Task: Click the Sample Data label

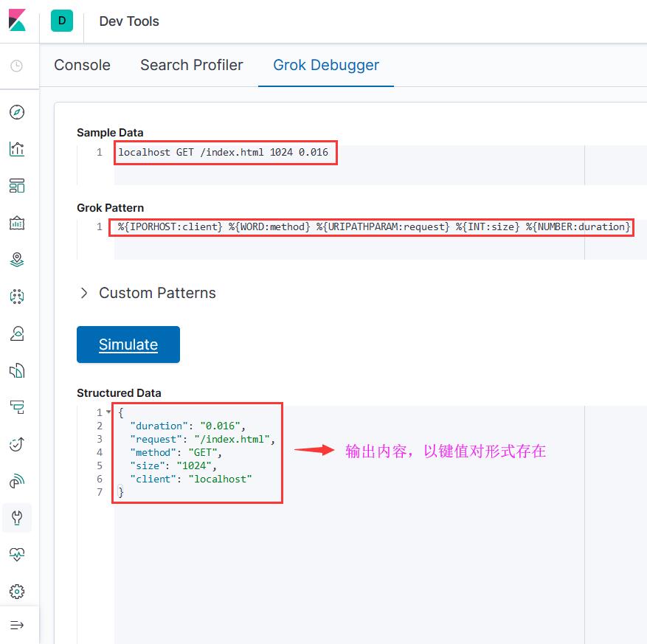Action: (110, 133)
